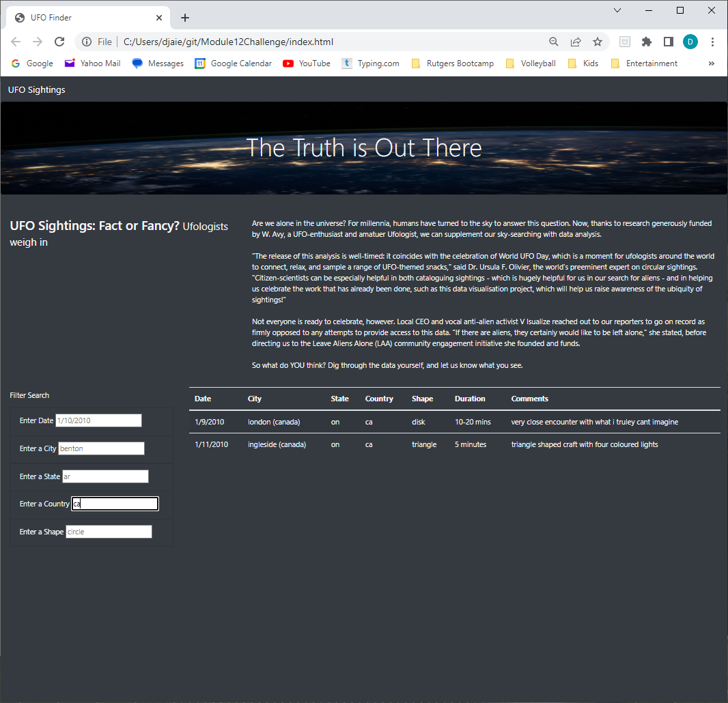
Task: Open the Kids bookmark folder
Action: (583, 63)
